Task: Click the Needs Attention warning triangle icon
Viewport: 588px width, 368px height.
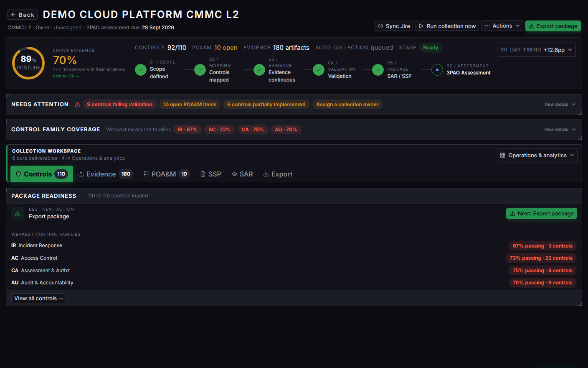Action: coord(78,105)
